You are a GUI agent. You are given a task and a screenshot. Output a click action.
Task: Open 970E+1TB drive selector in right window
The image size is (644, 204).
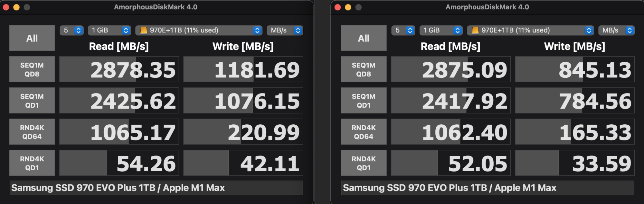coord(530,30)
